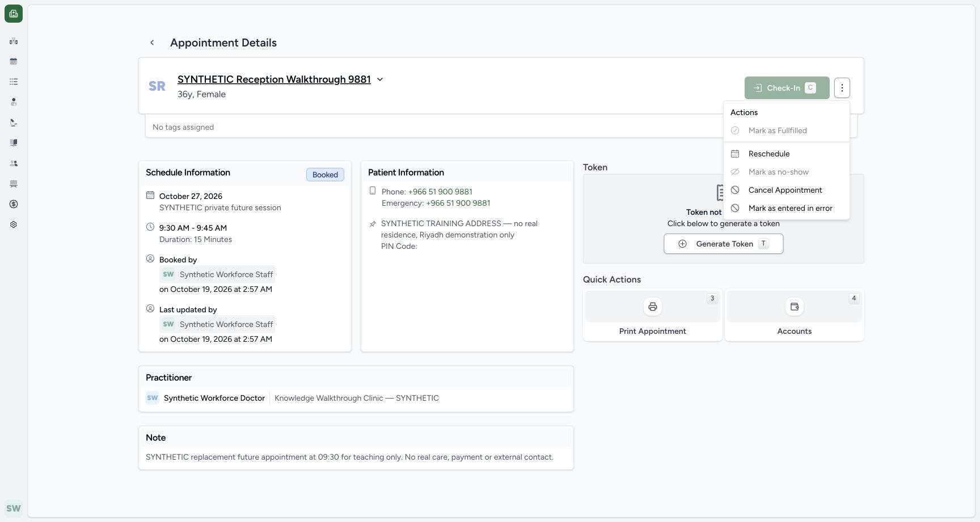This screenshot has height=522, width=980.
Task: Click the Check-In button
Action: (787, 88)
